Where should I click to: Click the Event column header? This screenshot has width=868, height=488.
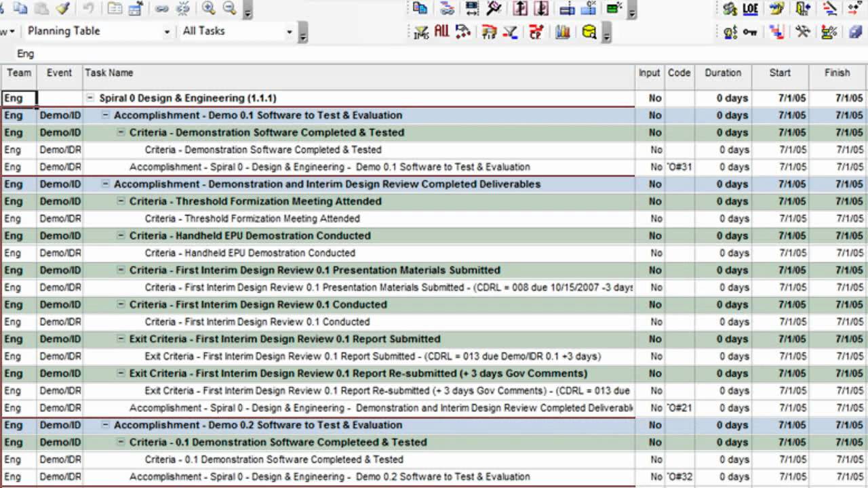[x=60, y=77]
